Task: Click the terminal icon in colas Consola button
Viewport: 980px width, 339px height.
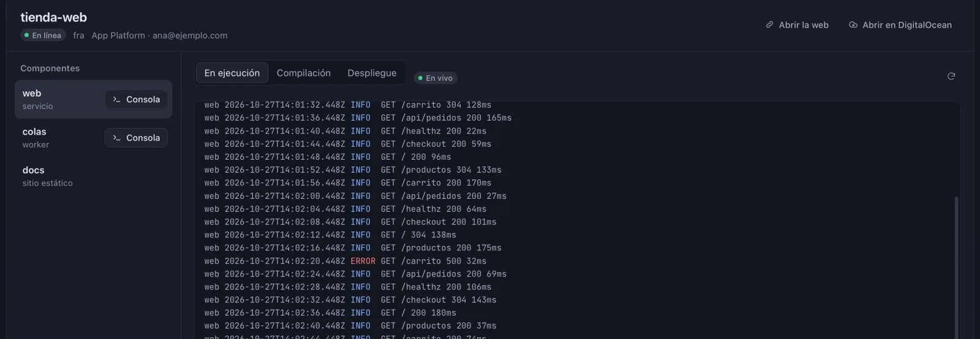Action: pyautogui.click(x=116, y=138)
